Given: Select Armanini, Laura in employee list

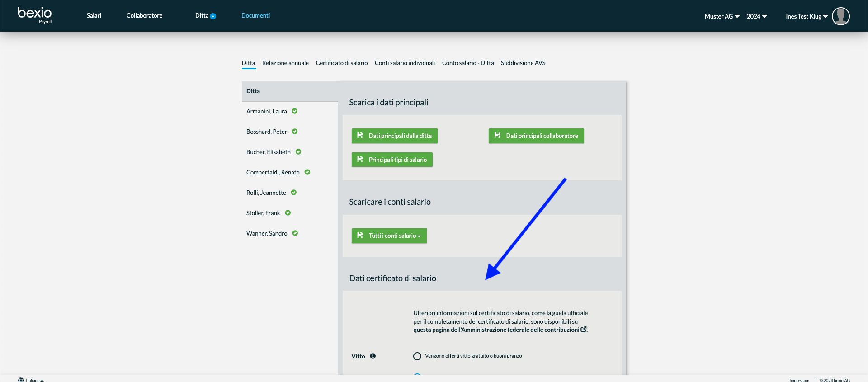Looking at the screenshot, I should tap(267, 111).
